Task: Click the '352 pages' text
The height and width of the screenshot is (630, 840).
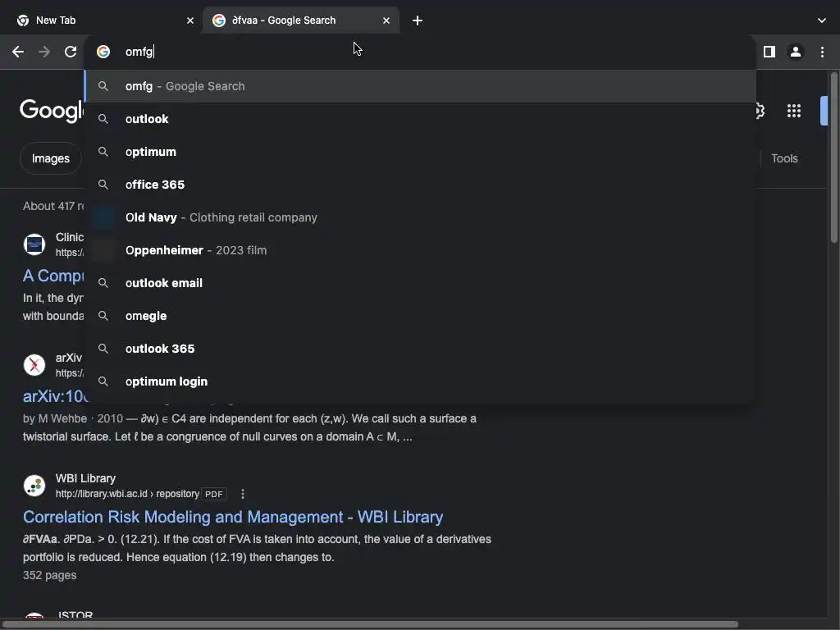Action: click(50, 575)
